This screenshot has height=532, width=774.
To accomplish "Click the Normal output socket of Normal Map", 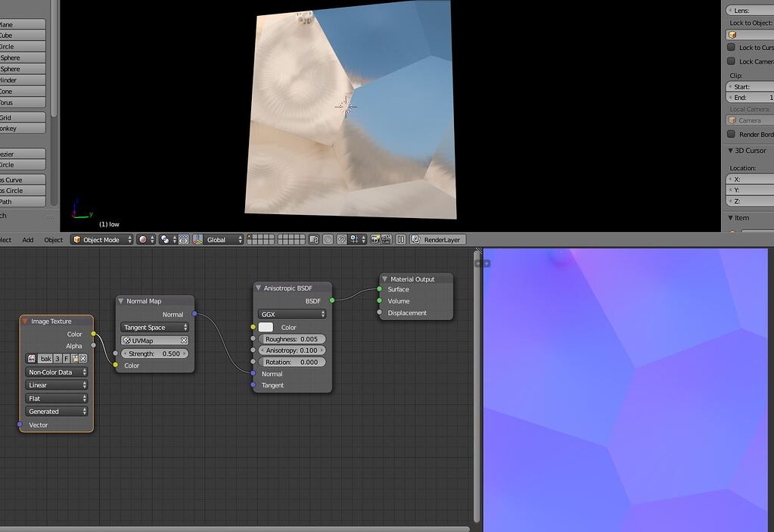I will point(194,314).
